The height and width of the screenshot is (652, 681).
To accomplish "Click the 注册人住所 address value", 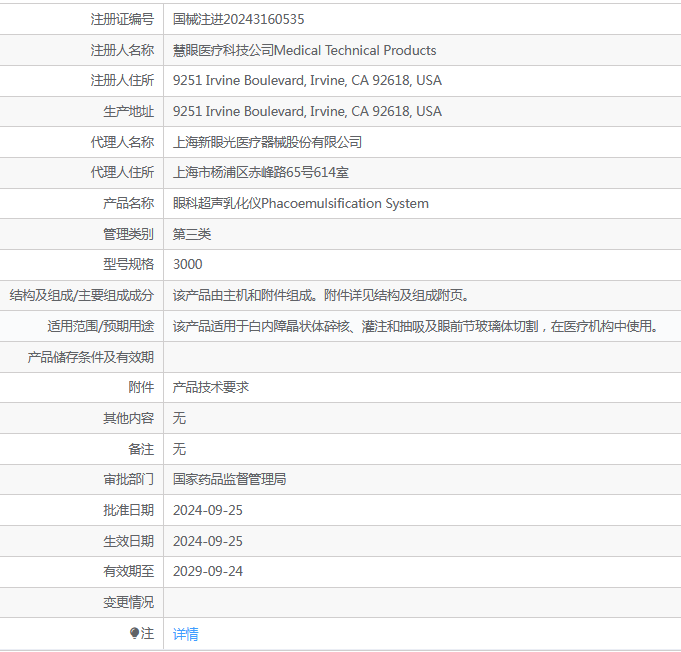I will [307, 80].
